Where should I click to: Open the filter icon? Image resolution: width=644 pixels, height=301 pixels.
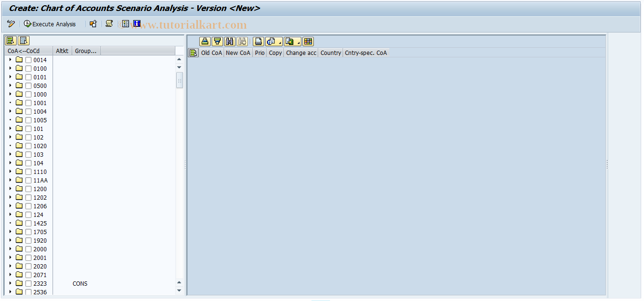(x=217, y=42)
